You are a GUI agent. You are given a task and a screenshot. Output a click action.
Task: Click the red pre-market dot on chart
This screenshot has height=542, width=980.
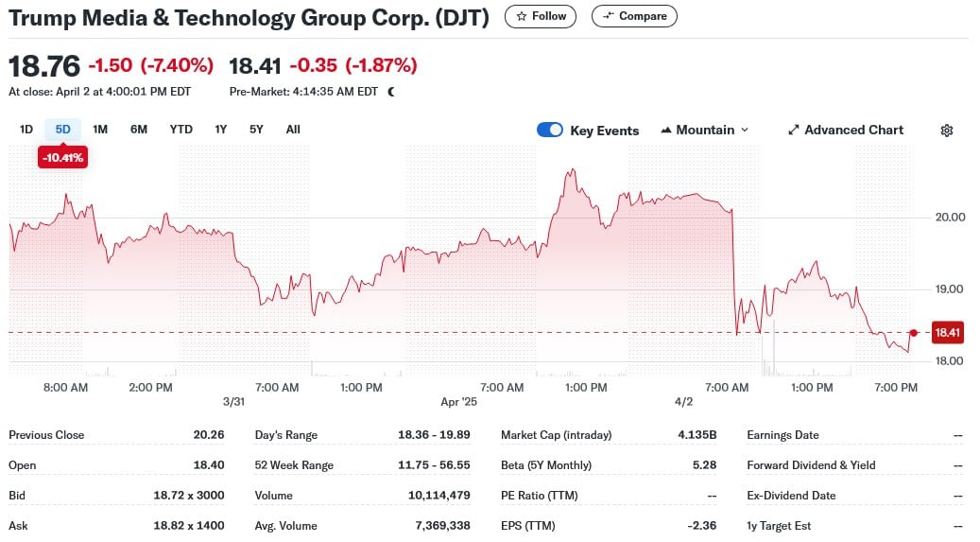[x=914, y=333]
